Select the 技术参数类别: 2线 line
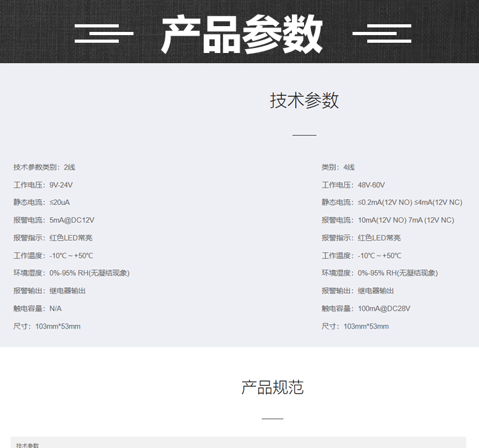Image resolution: width=479 pixels, height=448 pixels. tap(44, 167)
